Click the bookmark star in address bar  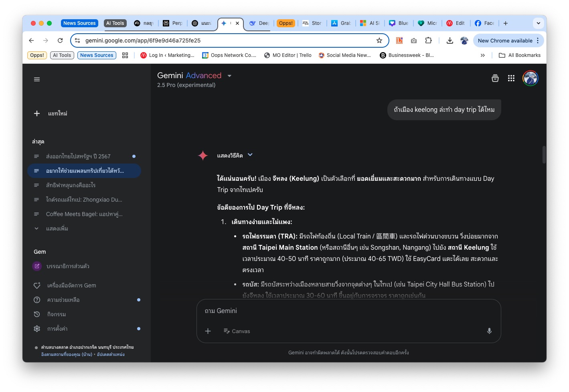[x=379, y=40]
